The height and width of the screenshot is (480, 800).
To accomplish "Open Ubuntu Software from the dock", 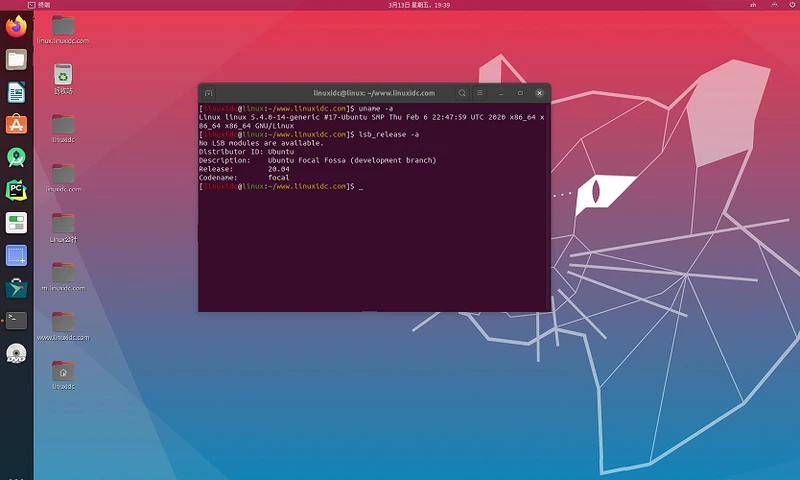I will pyautogui.click(x=16, y=124).
